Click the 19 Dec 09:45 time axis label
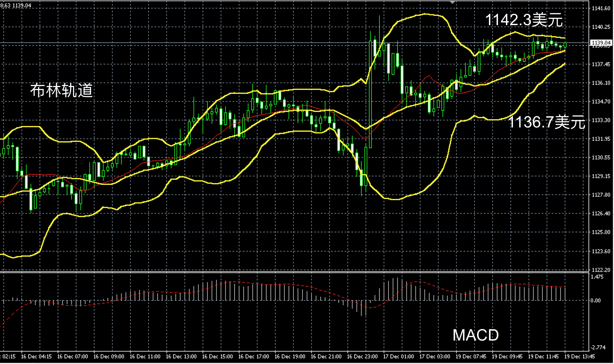The image size is (614, 364). [507, 356]
